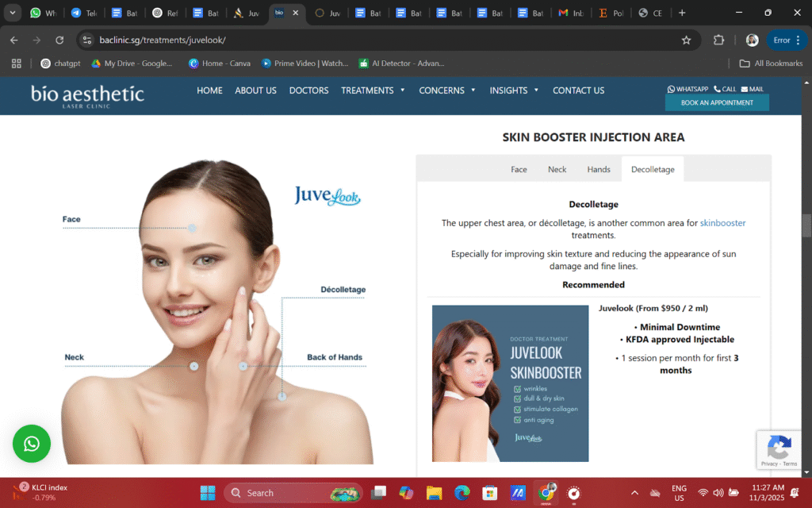Click the WhatsApp contact link in header

point(688,89)
